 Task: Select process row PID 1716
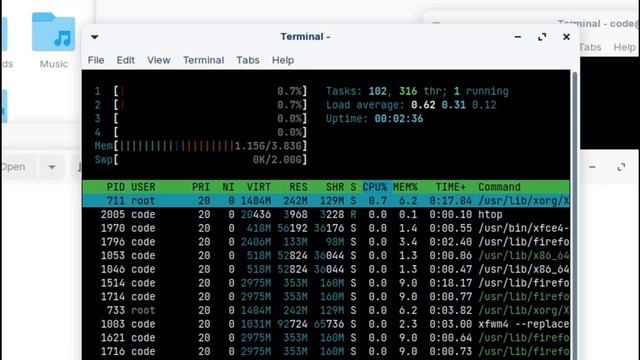coord(326,351)
